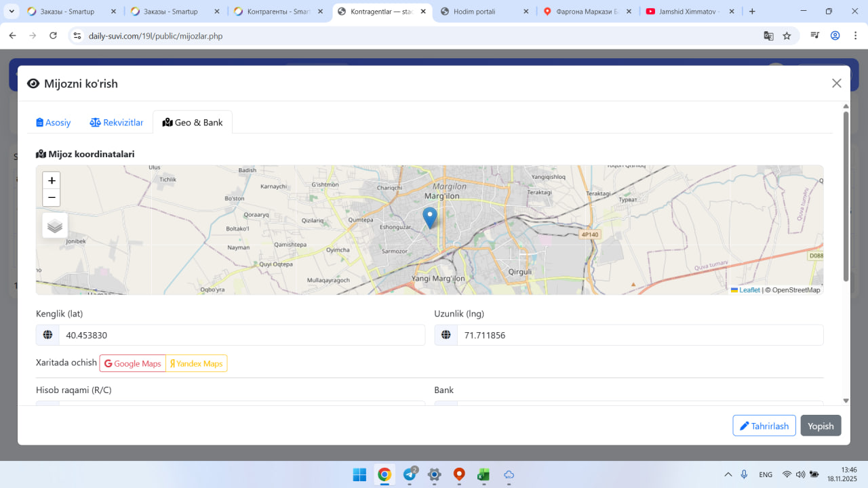The height and width of the screenshot is (488, 868).
Task: Open Telegram from the taskbar
Action: point(410,475)
